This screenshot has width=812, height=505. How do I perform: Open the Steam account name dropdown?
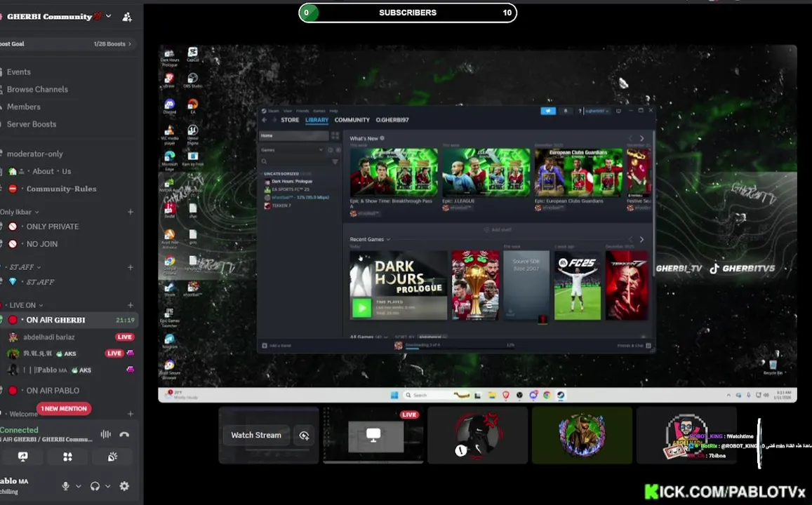point(597,111)
